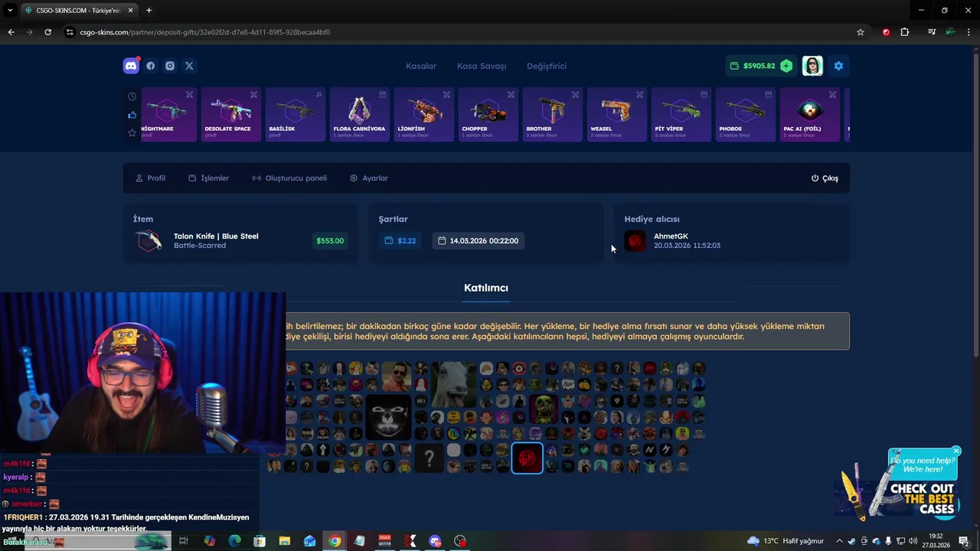Image resolution: width=980 pixels, height=551 pixels.
Task: Bookmark this page with star icon
Action: [x=861, y=32]
